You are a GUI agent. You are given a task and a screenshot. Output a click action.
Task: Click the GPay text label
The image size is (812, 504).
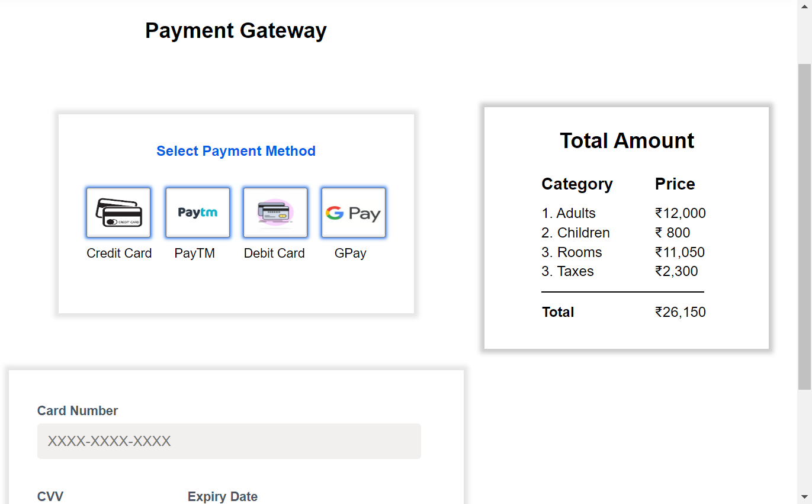[351, 253]
